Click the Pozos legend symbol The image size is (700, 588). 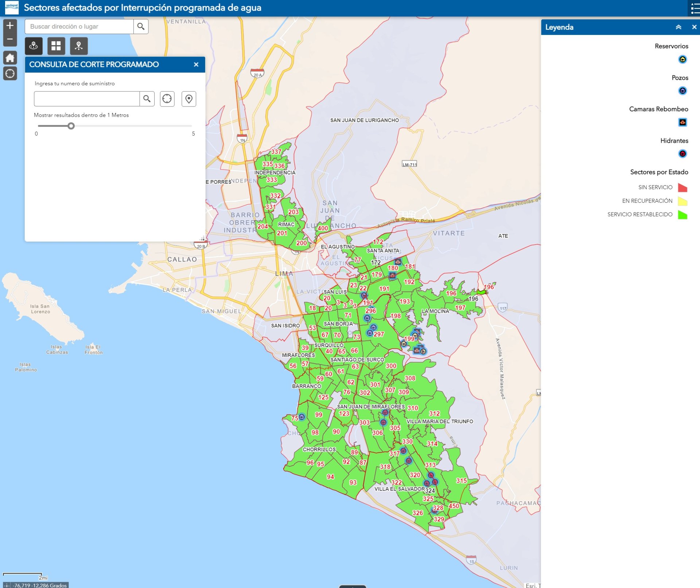point(682,91)
